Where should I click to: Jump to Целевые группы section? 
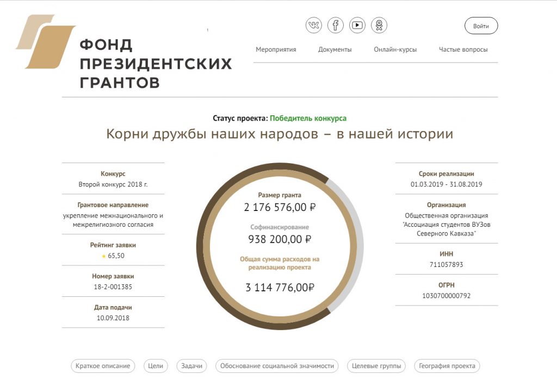(376, 366)
